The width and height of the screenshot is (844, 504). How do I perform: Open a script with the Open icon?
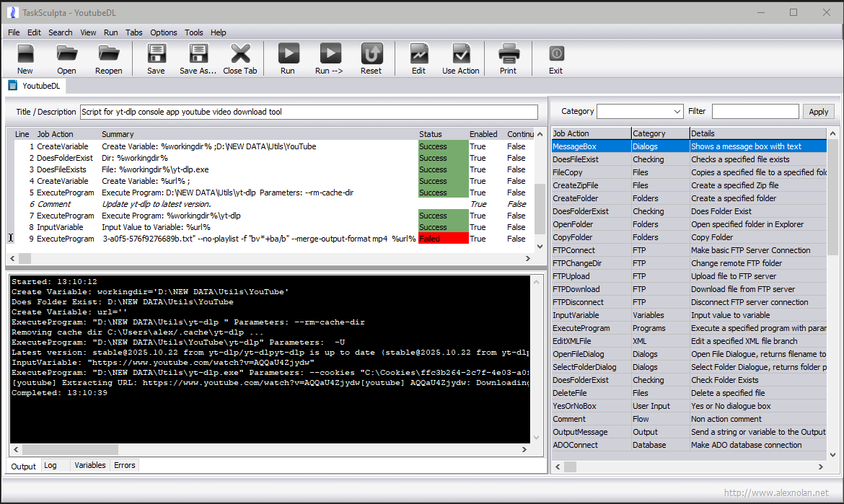pyautogui.click(x=66, y=54)
